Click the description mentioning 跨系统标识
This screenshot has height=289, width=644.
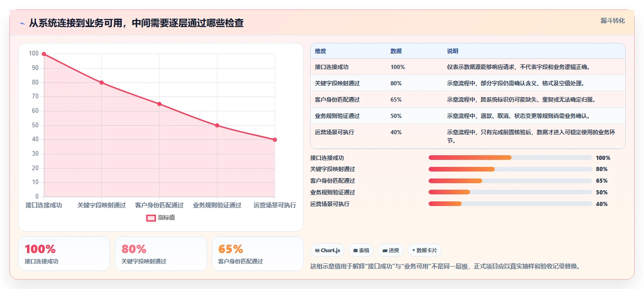(x=521, y=100)
